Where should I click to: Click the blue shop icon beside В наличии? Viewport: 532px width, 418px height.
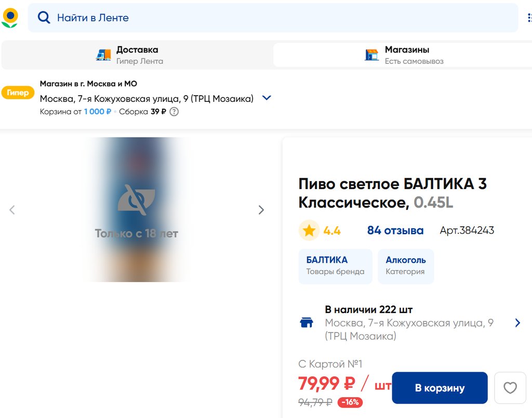[307, 323]
